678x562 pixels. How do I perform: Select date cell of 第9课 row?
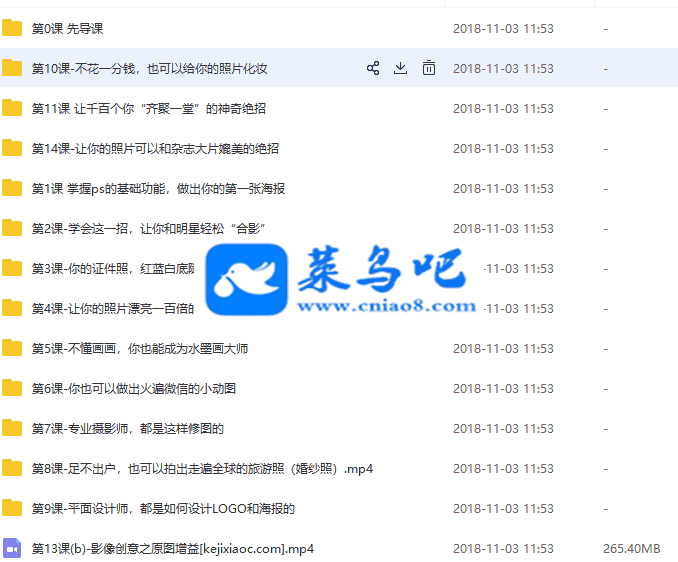[503, 508]
